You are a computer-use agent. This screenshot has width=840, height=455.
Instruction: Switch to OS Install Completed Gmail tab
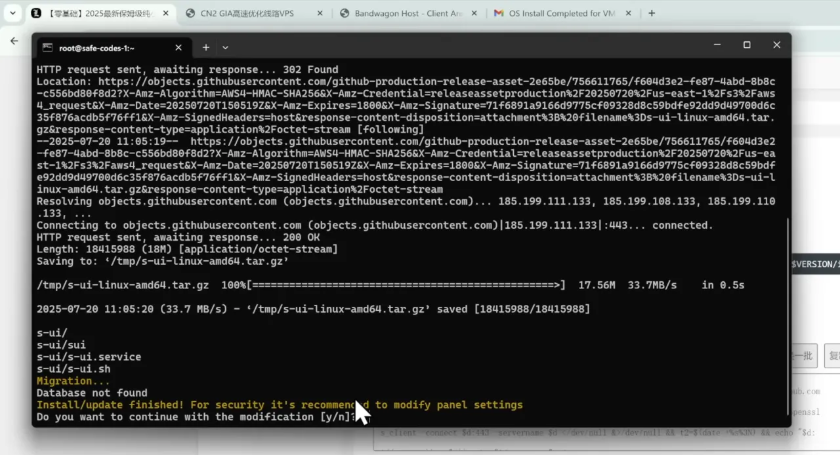coord(564,13)
